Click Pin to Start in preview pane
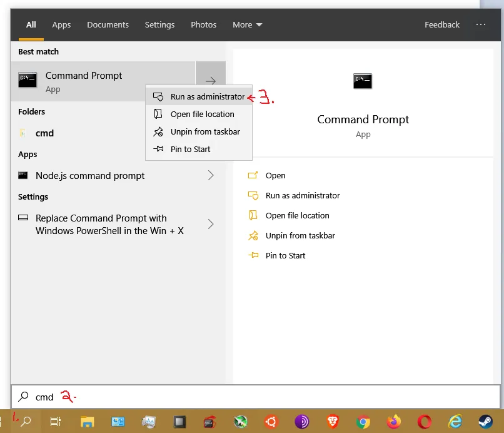Image resolution: width=504 pixels, height=433 pixels. coord(277,255)
